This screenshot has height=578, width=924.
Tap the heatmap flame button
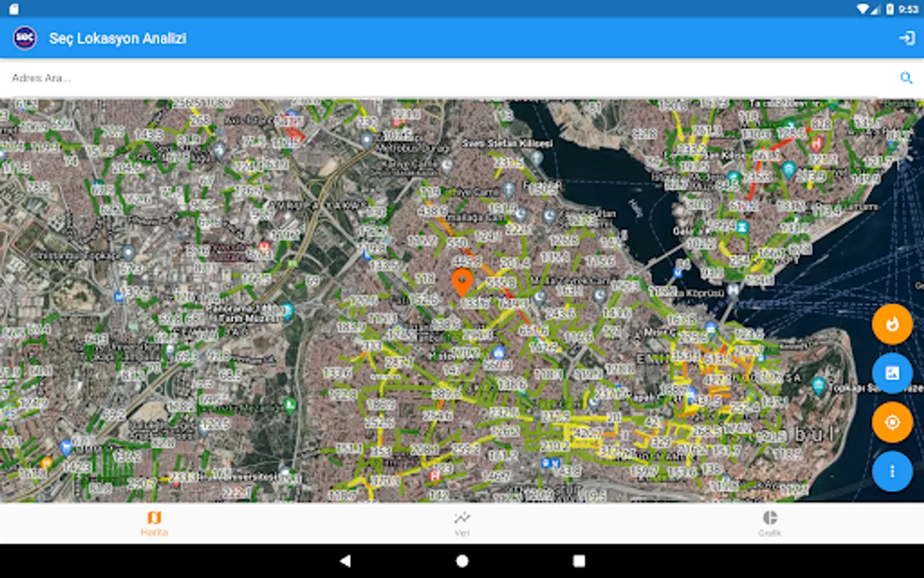click(x=892, y=324)
